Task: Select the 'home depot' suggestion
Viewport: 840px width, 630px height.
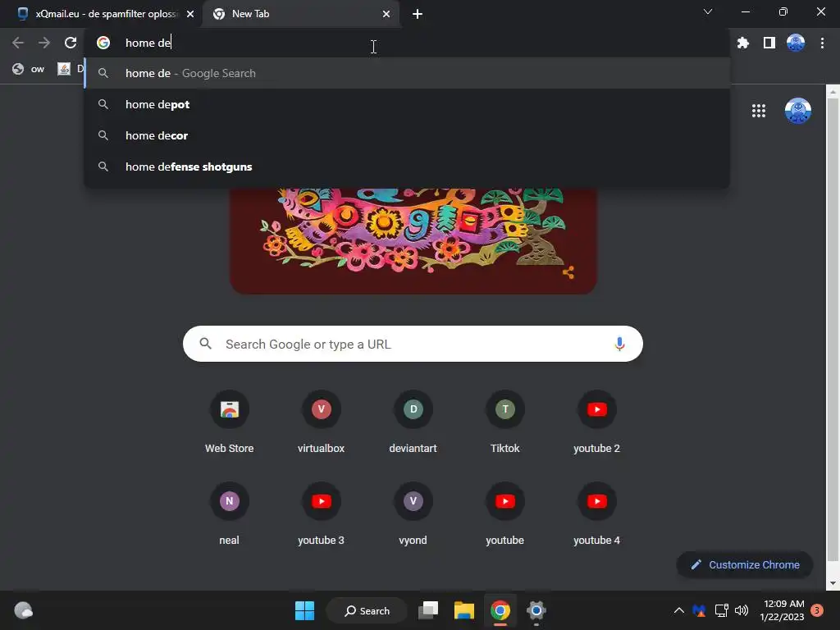Action: click(407, 104)
